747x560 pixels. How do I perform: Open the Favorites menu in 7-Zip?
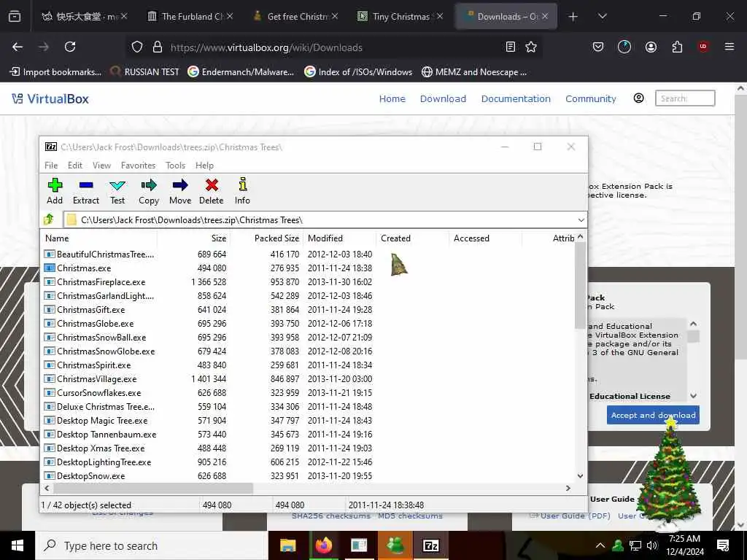point(138,166)
